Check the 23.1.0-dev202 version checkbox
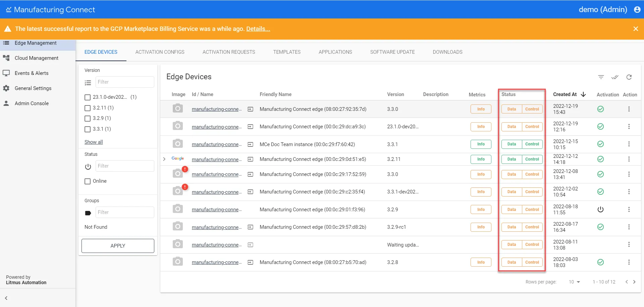This screenshot has width=644, height=307. [88, 97]
